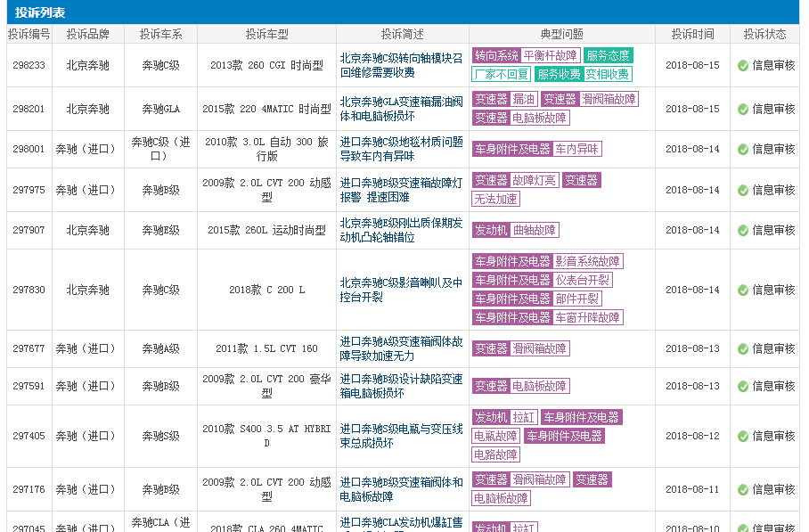Select the 投诉列表 panel title
The height and width of the screenshot is (532, 809).
click(x=40, y=12)
